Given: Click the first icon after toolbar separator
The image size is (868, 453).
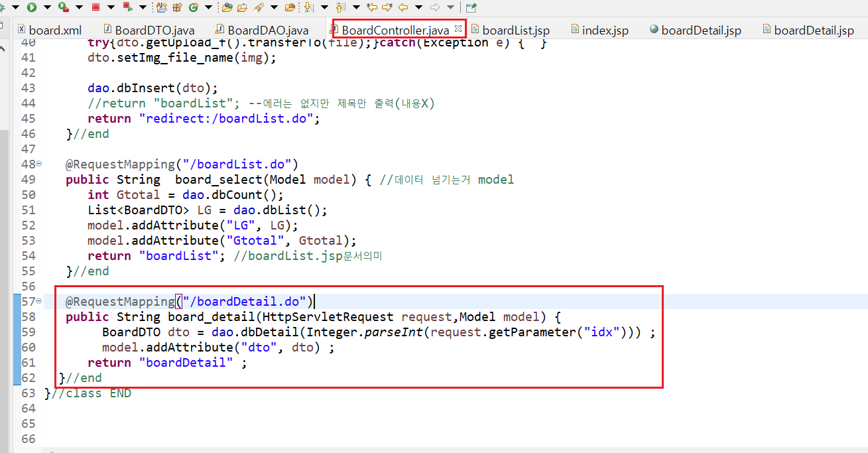Looking at the screenshot, I should (162, 7).
